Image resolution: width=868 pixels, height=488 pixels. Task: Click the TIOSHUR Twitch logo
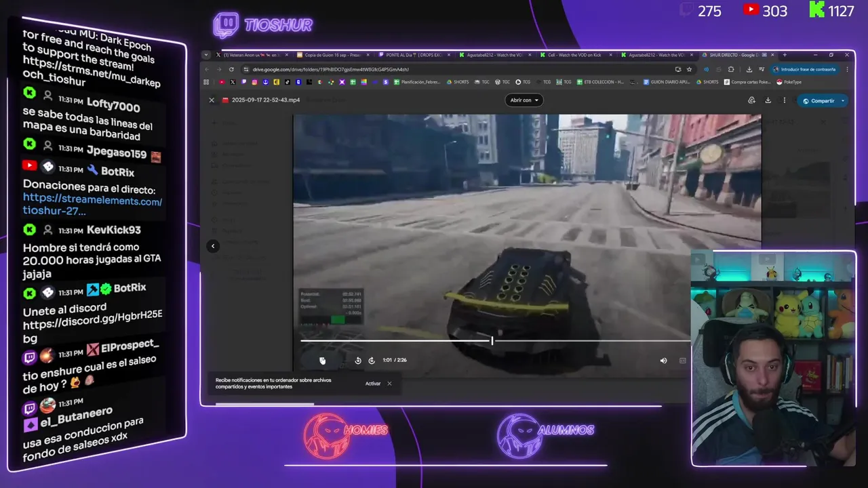click(262, 26)
